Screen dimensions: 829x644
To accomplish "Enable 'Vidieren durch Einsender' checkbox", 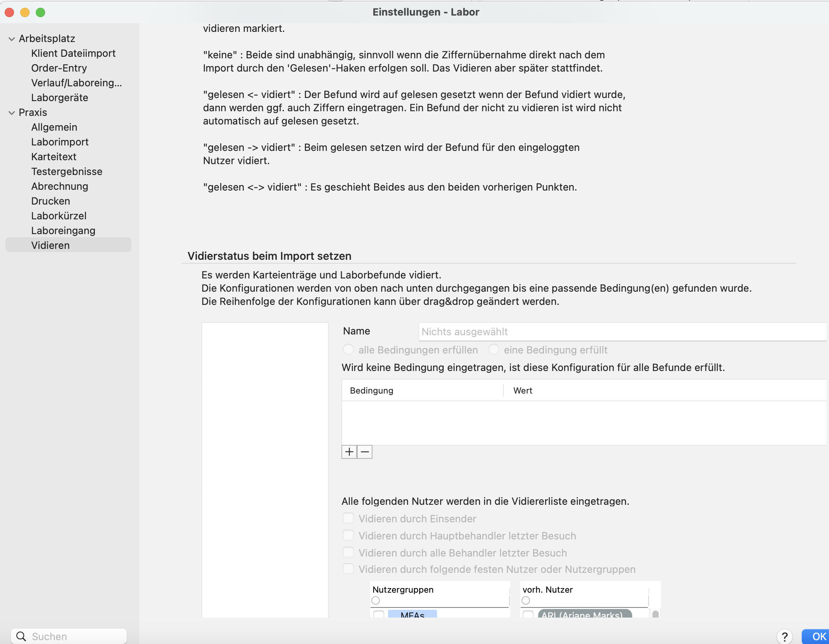I will pos(348,518).
